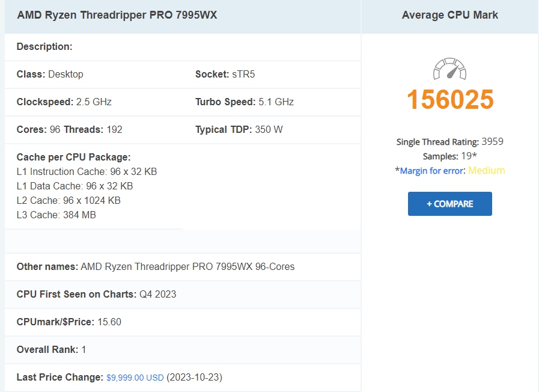This screenshot has width=539, height=392.
Task: Select the L1 Data Cache: 96 x 32 KB line
Action: [x=75, y=186]
